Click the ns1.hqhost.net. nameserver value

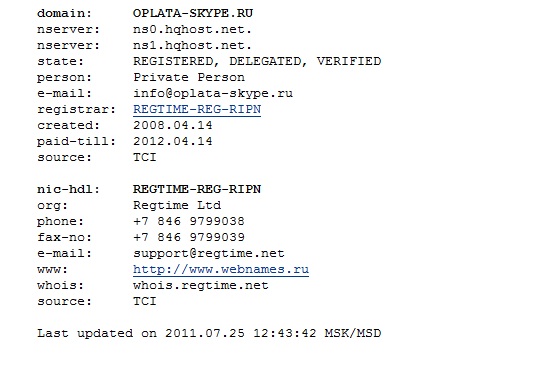[x=192, y=46]
